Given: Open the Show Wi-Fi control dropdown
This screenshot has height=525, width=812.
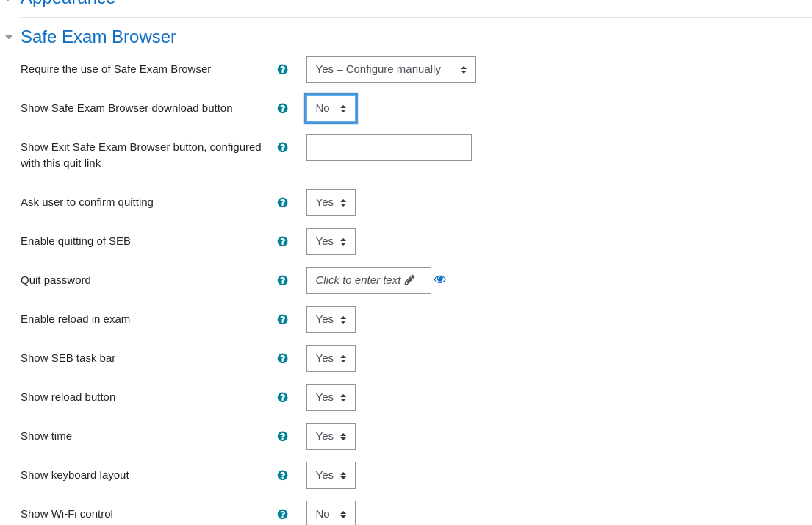Looking at the screenshot, I should [x=331, y=513].
